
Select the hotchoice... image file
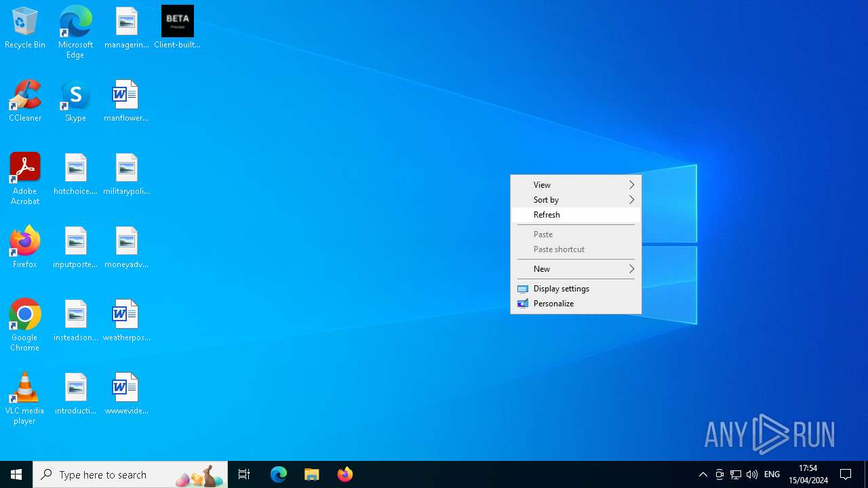tap(75, 175)
